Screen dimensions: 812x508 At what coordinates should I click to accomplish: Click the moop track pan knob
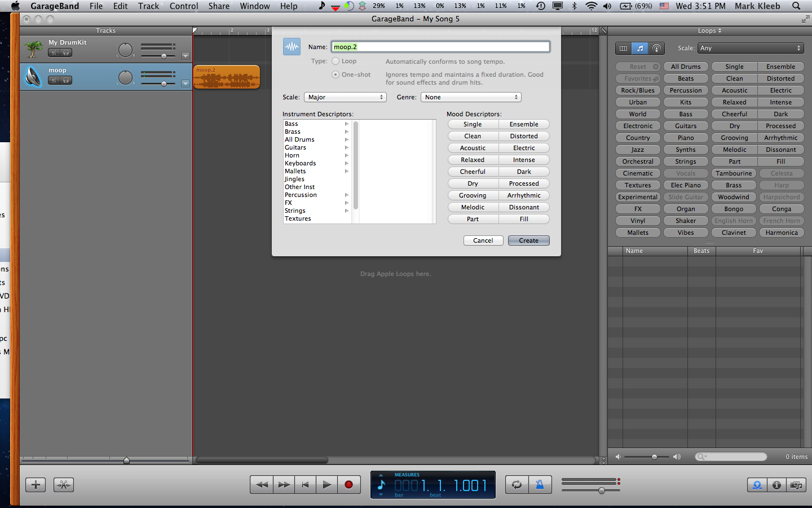[125, 77]
